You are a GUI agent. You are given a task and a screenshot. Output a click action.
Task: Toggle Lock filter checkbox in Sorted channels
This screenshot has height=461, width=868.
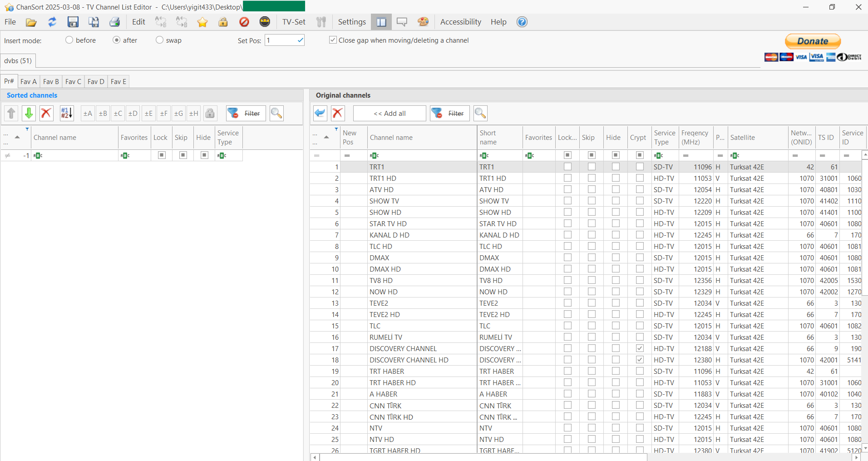[x=162, y=155]
